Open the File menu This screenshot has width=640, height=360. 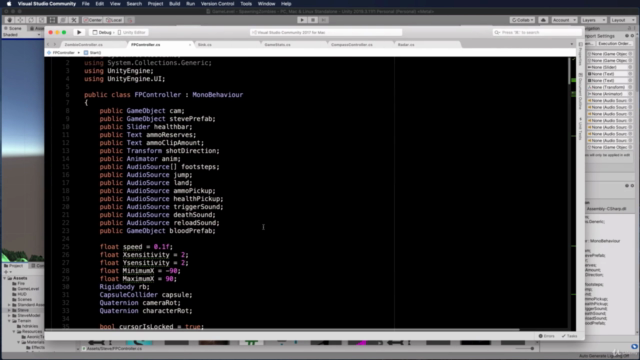tap(85, 4)
